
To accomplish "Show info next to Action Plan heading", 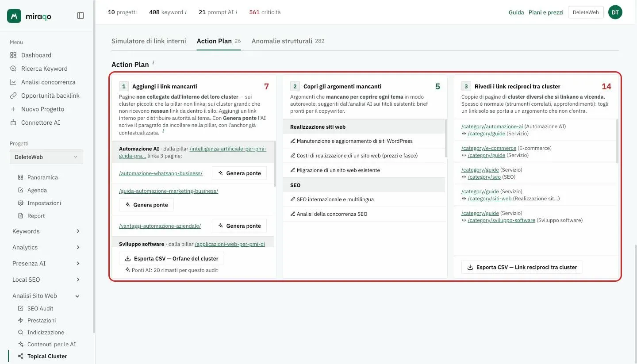I will pos(153,63).
